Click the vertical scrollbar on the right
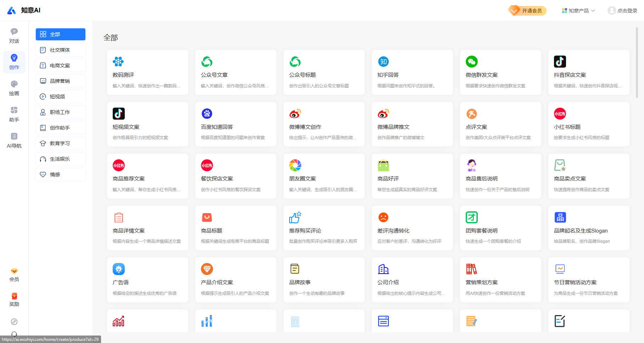The height and width of the screenshot is (343, 644). click(637, 63)
